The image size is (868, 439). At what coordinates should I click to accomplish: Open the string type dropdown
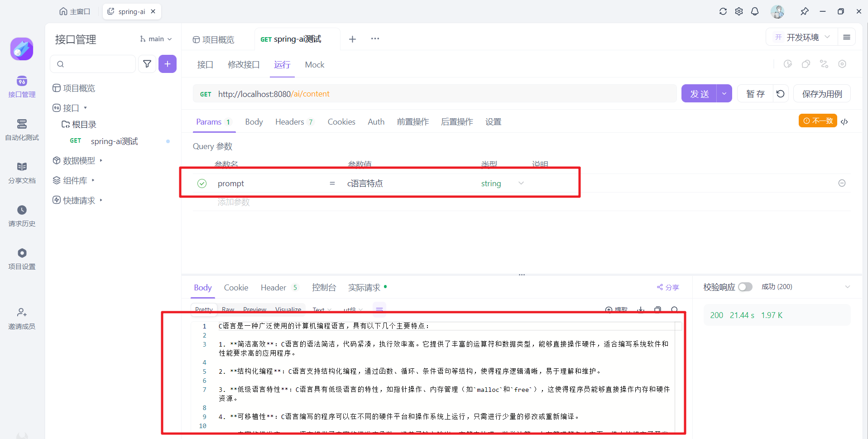click(x=521, y=183)
